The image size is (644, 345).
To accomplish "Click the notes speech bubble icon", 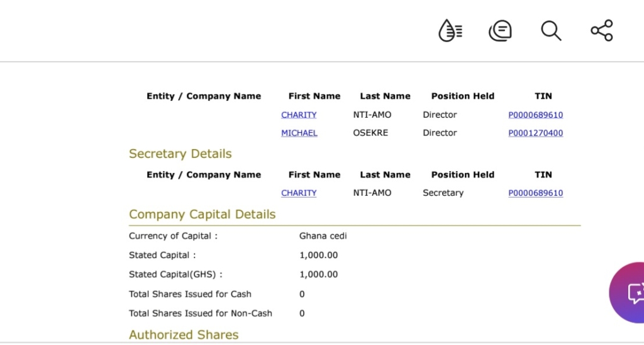I will click(x=500, y=30).
